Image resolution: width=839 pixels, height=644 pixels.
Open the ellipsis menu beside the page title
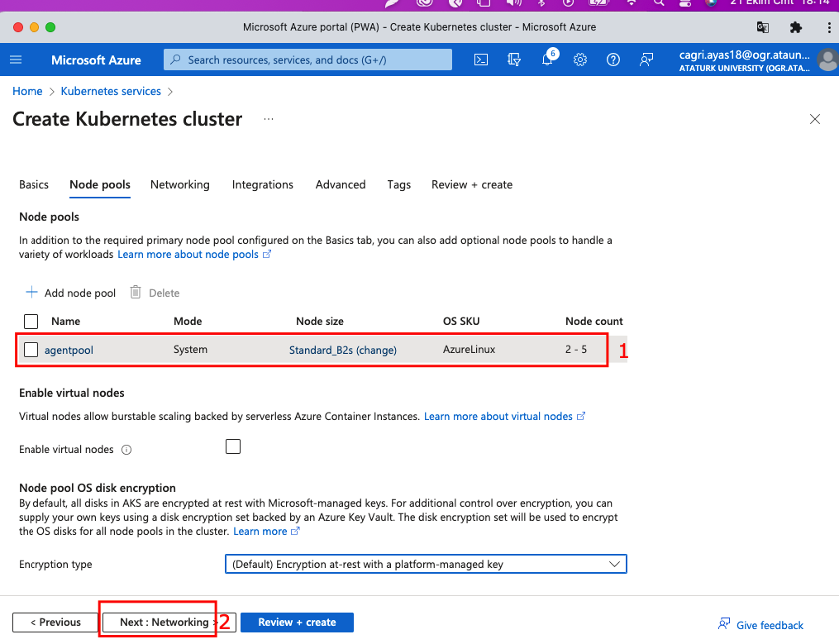click(x=268, y=119)
